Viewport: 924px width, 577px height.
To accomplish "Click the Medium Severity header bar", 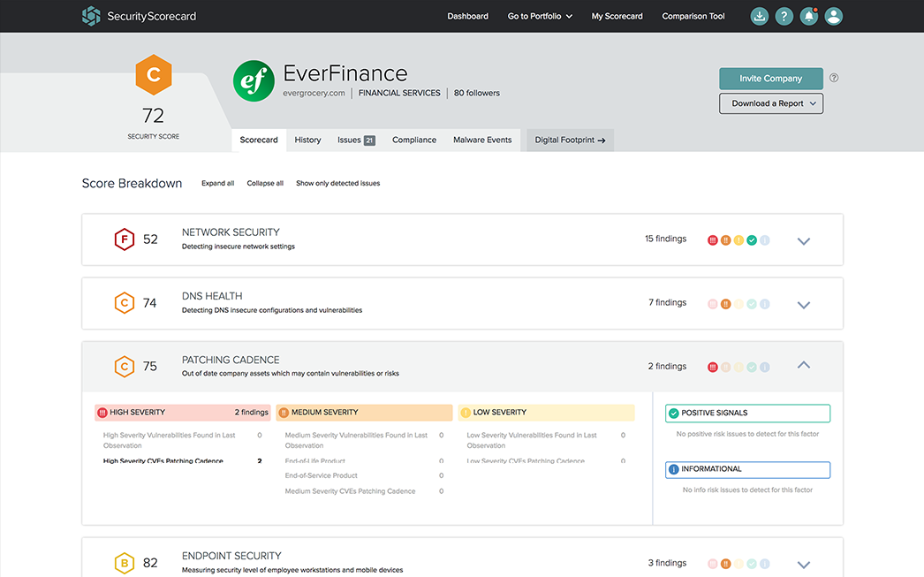I will pyautogui.click(x=364, y=413).
